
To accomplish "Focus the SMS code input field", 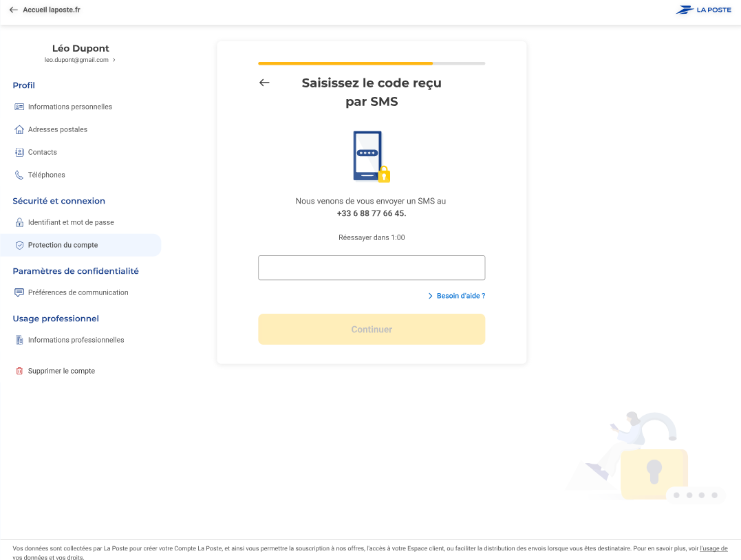I will (372, 268).
